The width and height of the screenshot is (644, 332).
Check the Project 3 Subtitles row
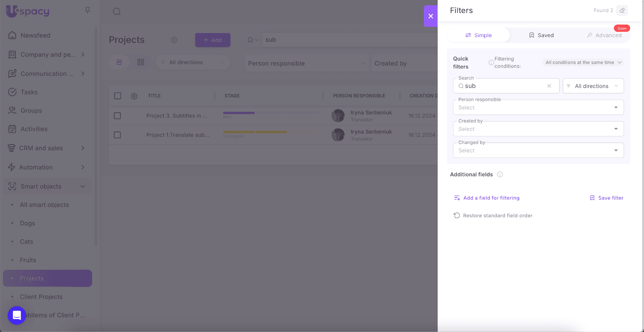tap(118, 116)
